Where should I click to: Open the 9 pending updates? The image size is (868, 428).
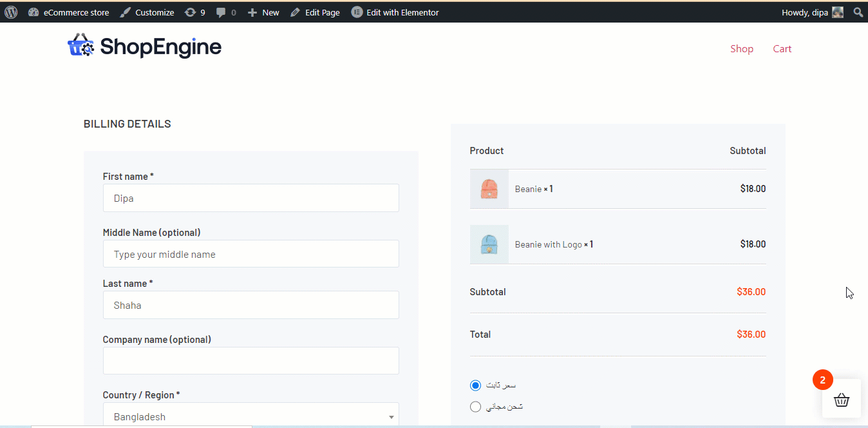tap(195, 12)
